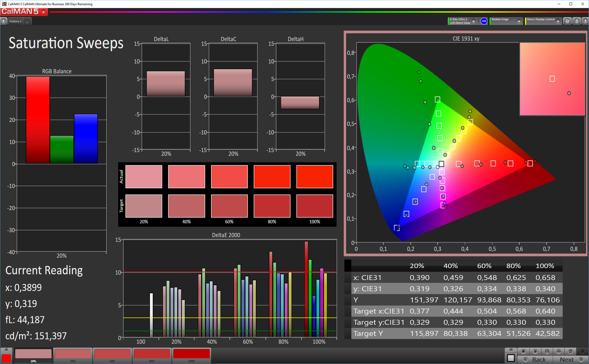Viewport: 589px width, 364px height.
Task: Click the blue 158 meter indicator
Action: 484,21
